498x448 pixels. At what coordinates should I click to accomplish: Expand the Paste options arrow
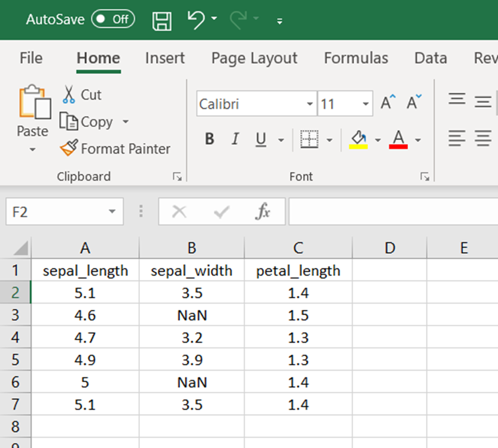(32, 150)
